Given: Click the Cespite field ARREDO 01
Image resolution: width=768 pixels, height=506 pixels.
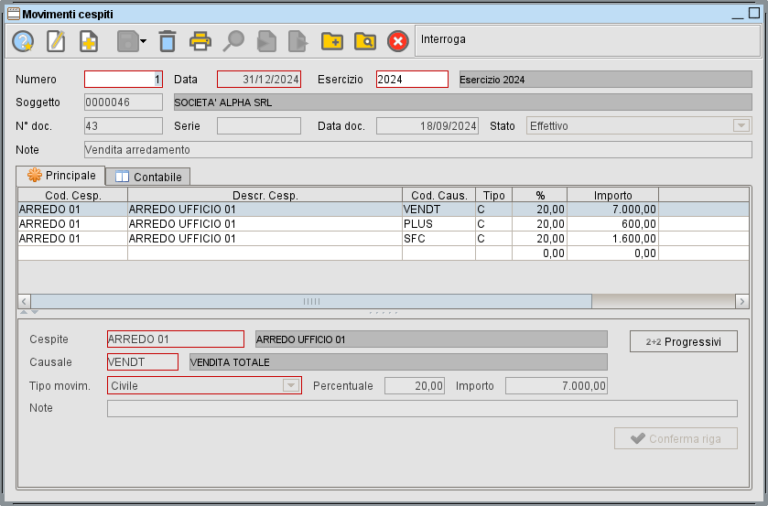Looking at the screenshot, I should tap(176, 339).
